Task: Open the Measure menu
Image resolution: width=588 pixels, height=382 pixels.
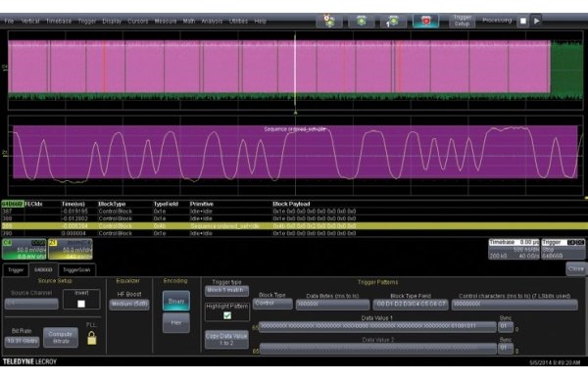Action: click(x=166, y=21)
